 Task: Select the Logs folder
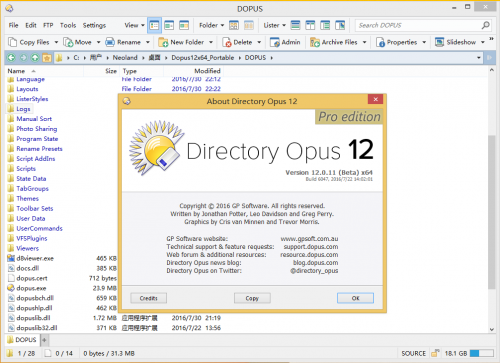point(19,109)
